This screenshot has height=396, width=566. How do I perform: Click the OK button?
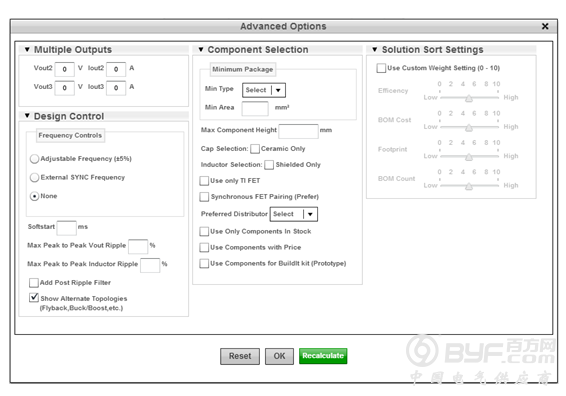point(279,356)
